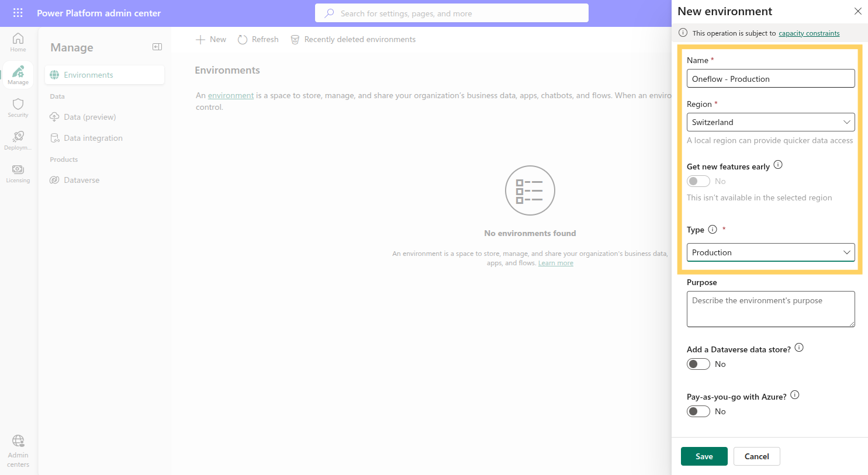Open the environment link in description

231,95
